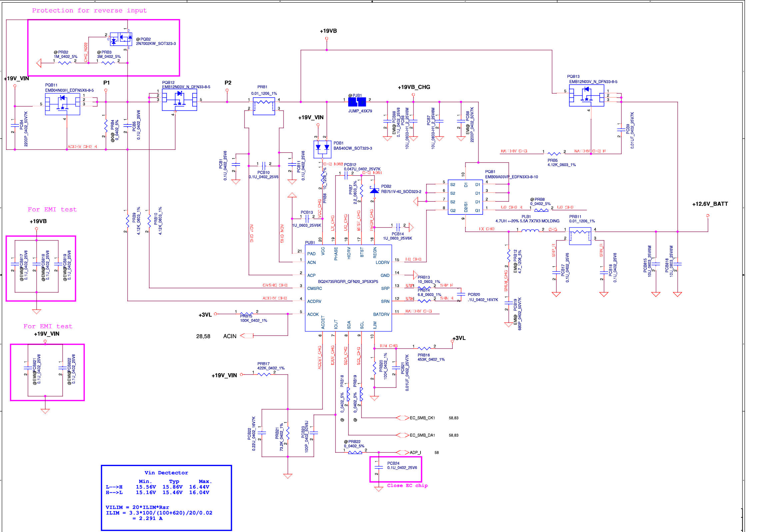The height and width of the screenshot is (532, 779).
Task: Click the PLB1 4.7UH inductor symbol
Action: tap(530, 231)
